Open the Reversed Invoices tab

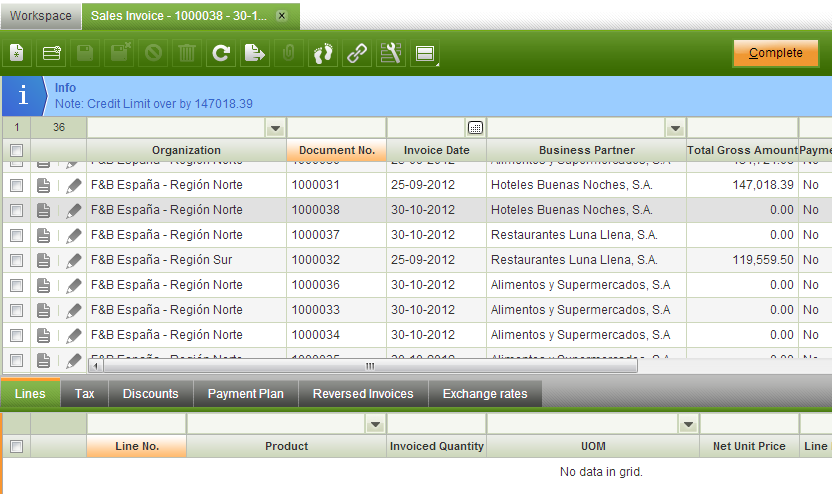point(363,394)
